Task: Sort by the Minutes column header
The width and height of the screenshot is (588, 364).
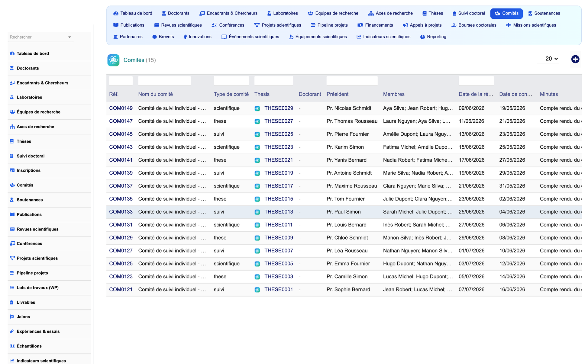Action: coord(549,94)
